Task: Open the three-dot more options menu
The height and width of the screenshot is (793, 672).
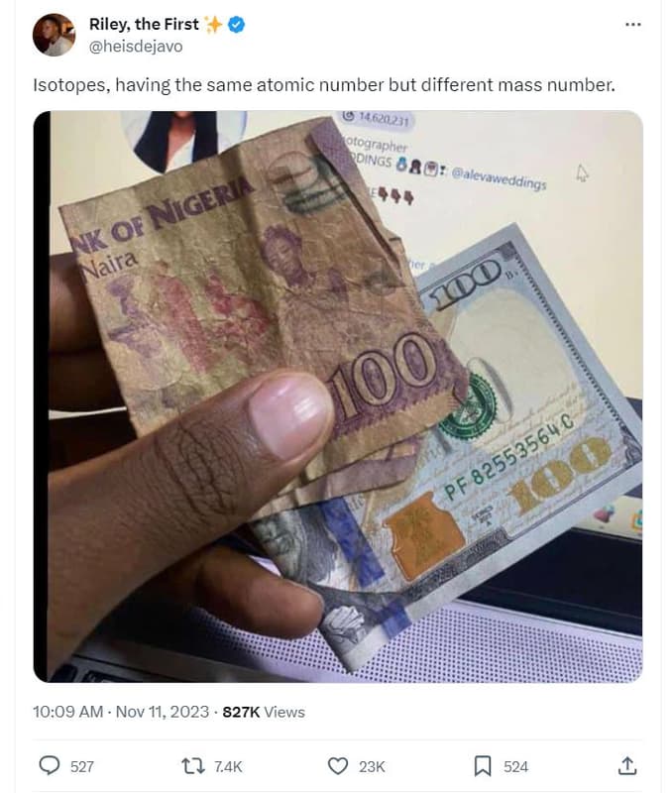Action: tap(632, 24)
